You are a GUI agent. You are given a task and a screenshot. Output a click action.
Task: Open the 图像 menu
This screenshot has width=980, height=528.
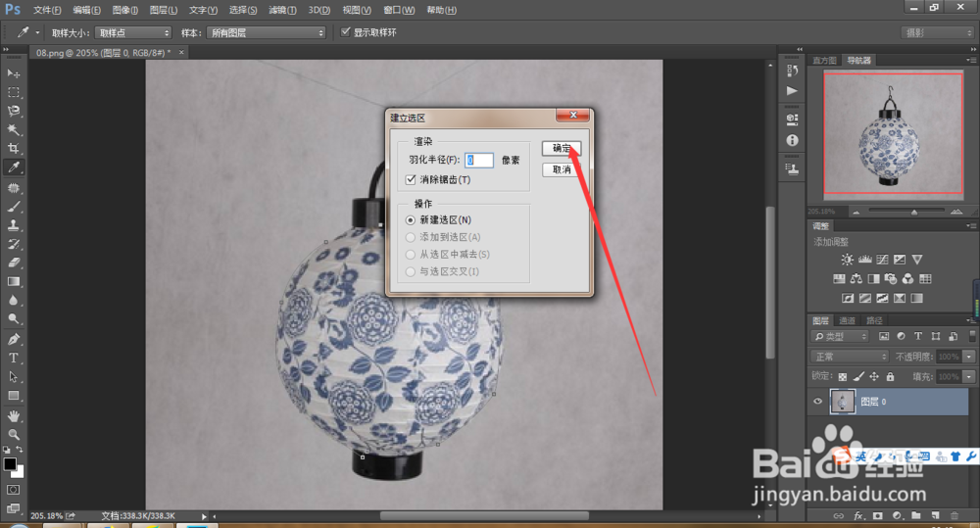tap(125, 10)
